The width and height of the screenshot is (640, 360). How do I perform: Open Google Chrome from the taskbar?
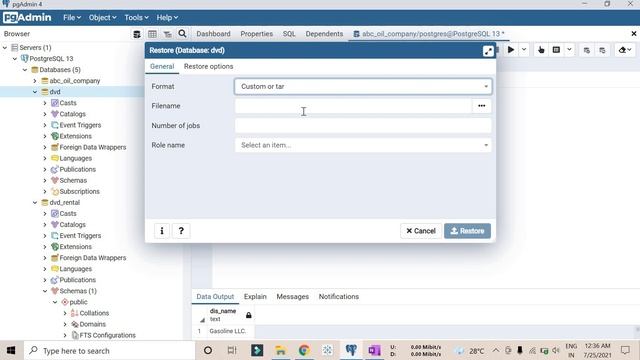click(304, 350)
